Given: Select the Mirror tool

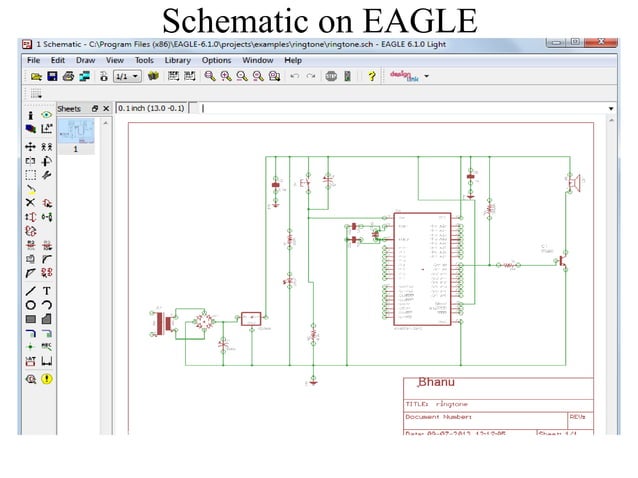Looking at the screenshot, I should pyautogui.click(x=31, y=161).
